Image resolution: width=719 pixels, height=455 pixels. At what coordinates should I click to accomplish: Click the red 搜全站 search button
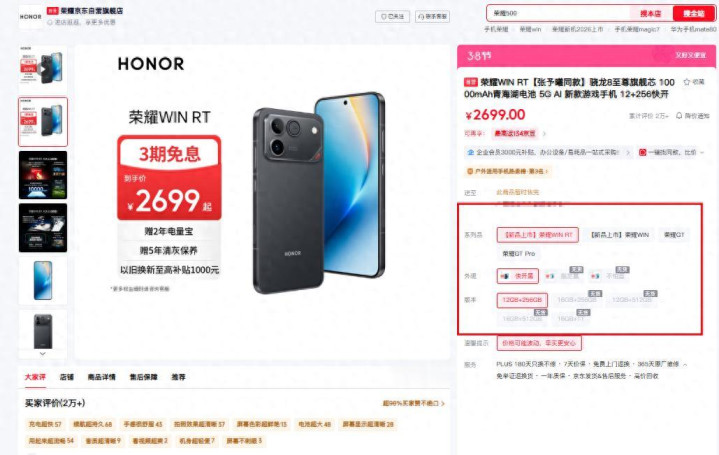[x=693, y=14]
